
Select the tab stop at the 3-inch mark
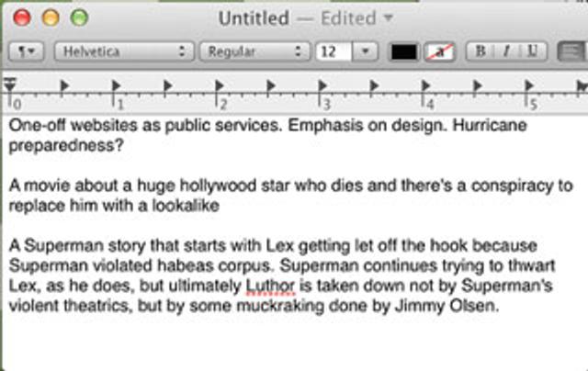[x=322, y=85]
